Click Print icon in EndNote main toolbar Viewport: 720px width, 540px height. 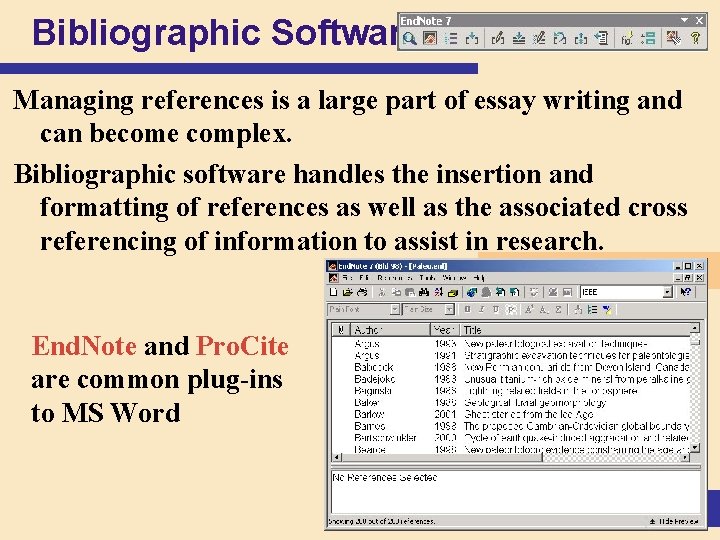[362, 292]
